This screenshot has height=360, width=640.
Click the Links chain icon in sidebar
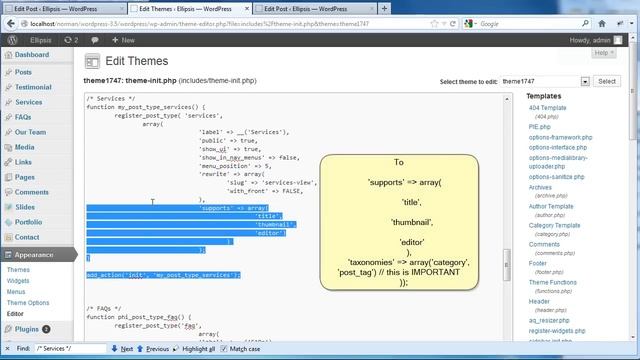(x=8, y=162)
